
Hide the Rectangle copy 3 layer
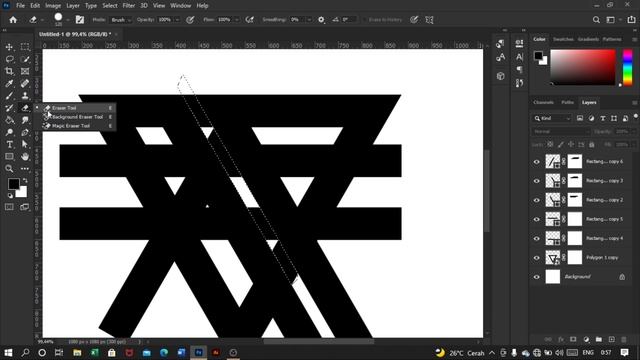coord(537,181)
